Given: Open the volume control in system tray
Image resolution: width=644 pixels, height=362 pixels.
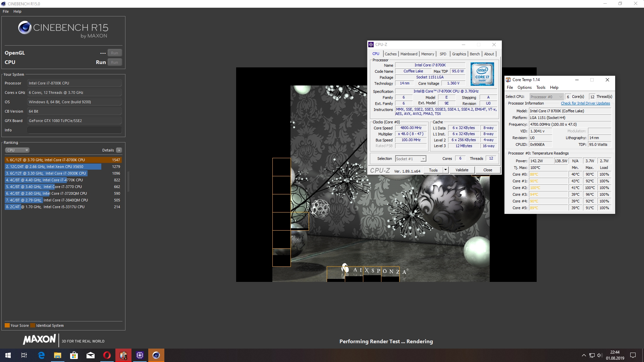Looking at the screenshot, I should (x=600, y=355).
